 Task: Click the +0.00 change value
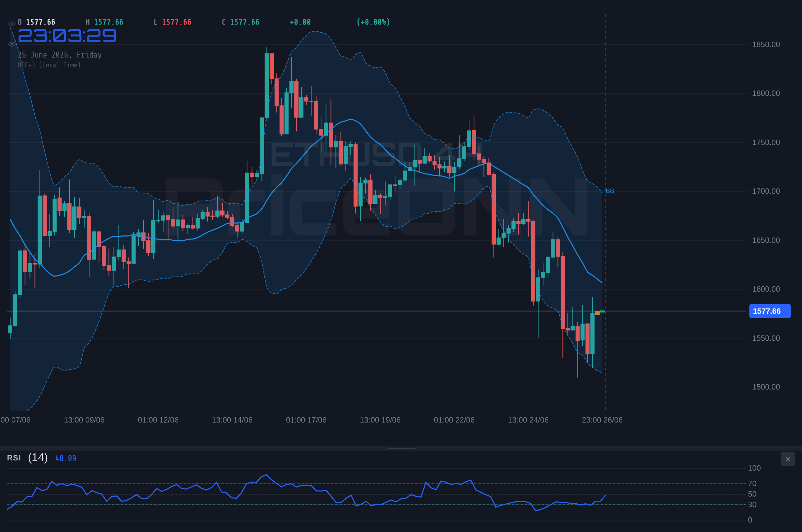(300, 22)
